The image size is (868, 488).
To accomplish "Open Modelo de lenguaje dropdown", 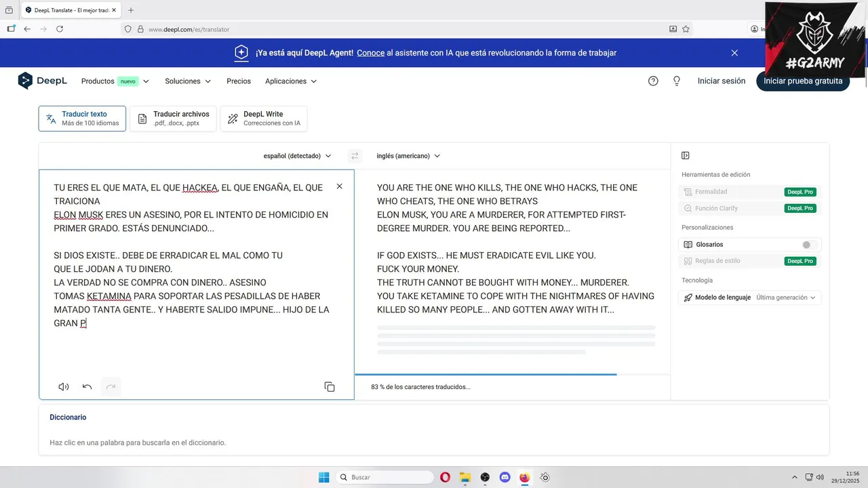I will (750, 298).
